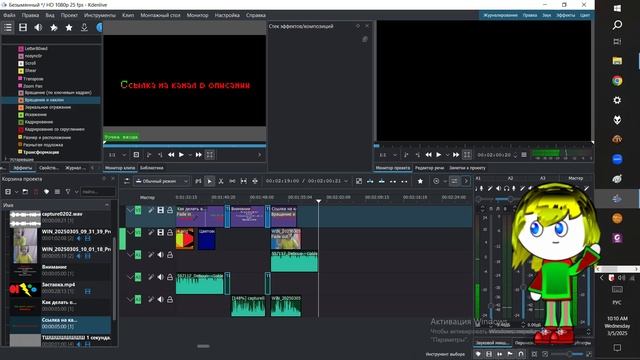Switch to Цвет layout
This screenshot has height=360, width=640.
(x=584, y=15)
